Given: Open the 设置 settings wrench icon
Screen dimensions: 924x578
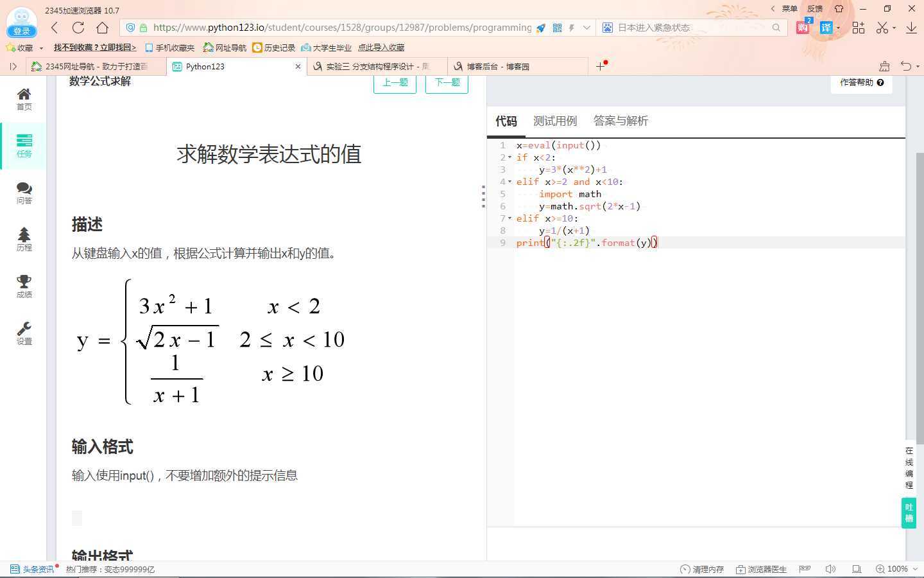Looking at the screenshot, I should pyautogui.click(x=24, y=333).
